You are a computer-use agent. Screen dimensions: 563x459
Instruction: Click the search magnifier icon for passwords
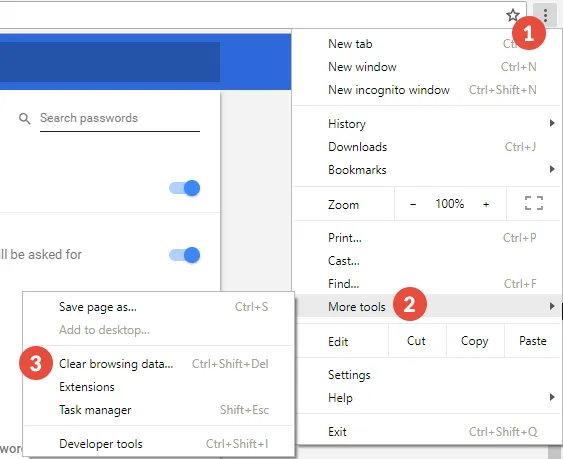(x=24, y=118)
